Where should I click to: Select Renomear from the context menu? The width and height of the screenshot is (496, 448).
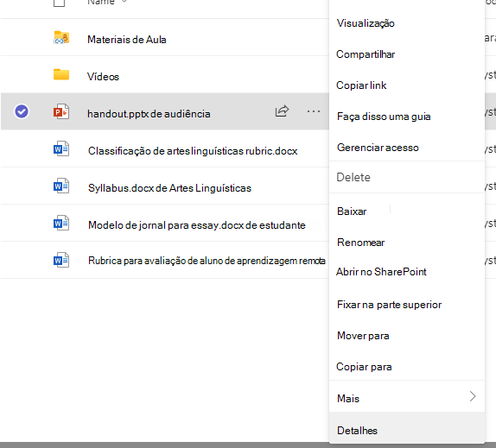pyautogui.click(x=361, y=243)
